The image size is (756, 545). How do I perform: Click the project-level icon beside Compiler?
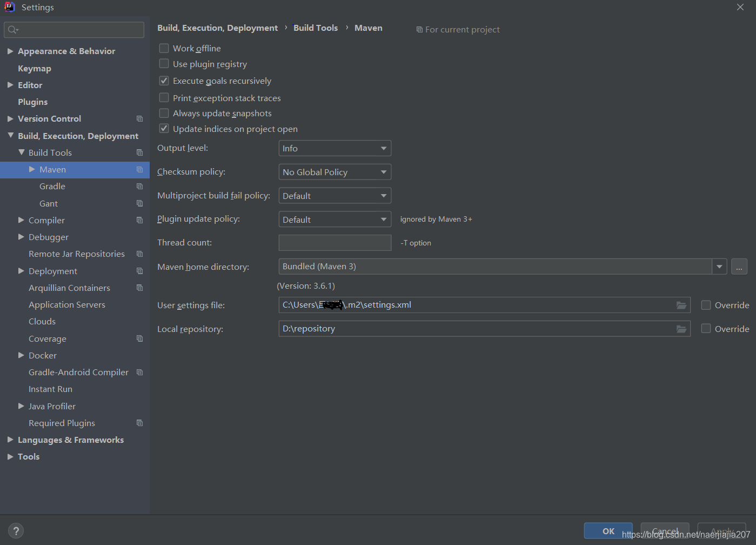pos(139,220)
